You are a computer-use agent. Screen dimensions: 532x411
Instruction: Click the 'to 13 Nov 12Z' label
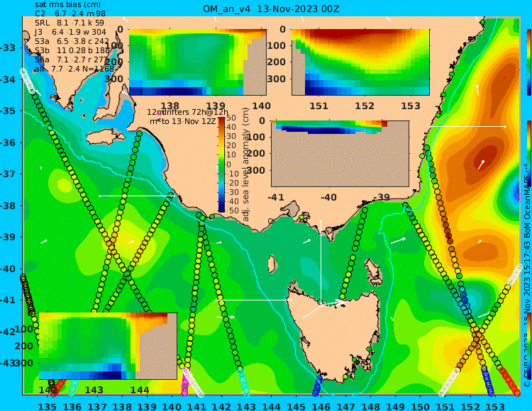coord(188,121)
